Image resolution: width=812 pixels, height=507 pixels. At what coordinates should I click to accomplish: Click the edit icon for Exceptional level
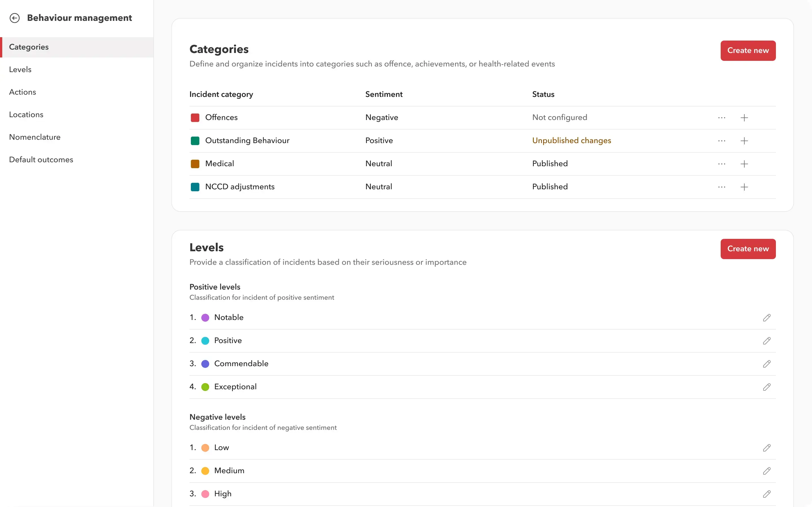click(767, 387)
